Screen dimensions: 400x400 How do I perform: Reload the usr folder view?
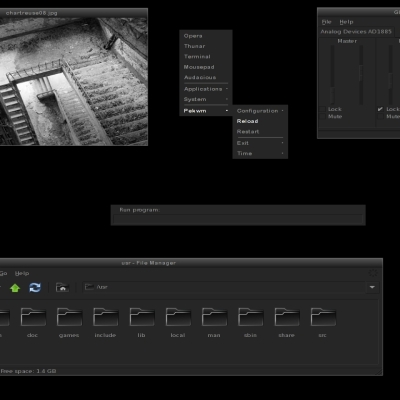35,287
